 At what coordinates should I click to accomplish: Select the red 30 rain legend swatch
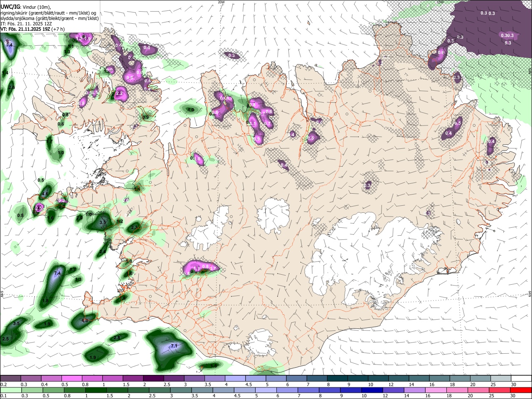click(521, 390)
